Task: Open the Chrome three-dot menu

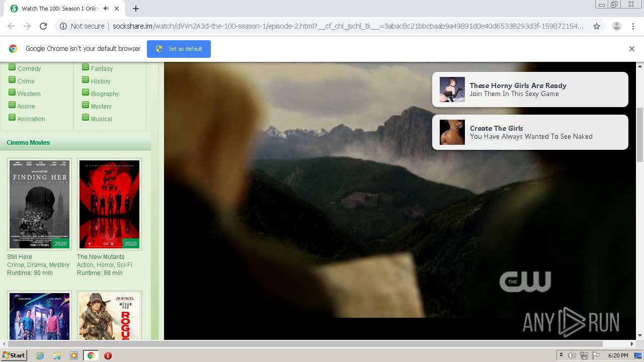Action: point(633,26)
